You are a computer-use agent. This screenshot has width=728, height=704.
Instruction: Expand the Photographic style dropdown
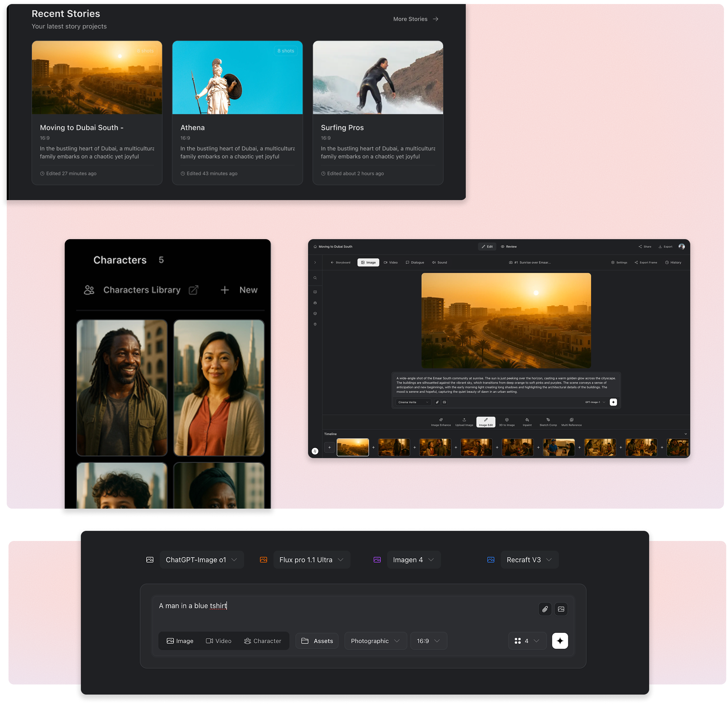(375, 641)
